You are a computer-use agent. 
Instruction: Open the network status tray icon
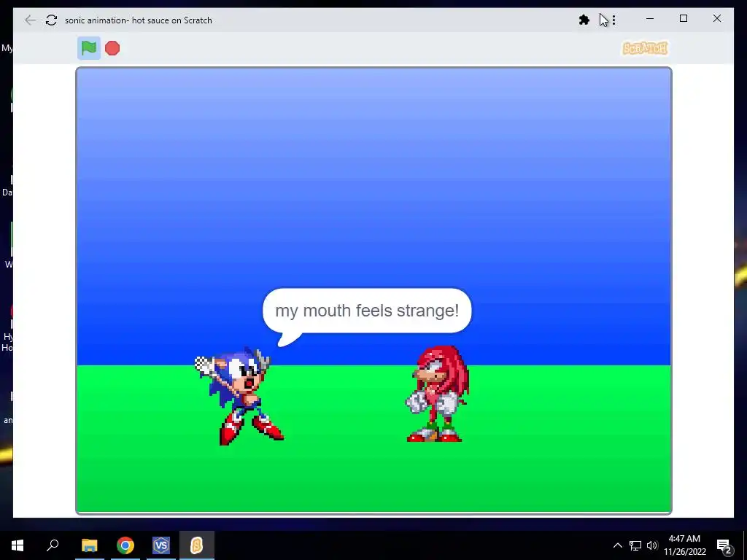635,545
